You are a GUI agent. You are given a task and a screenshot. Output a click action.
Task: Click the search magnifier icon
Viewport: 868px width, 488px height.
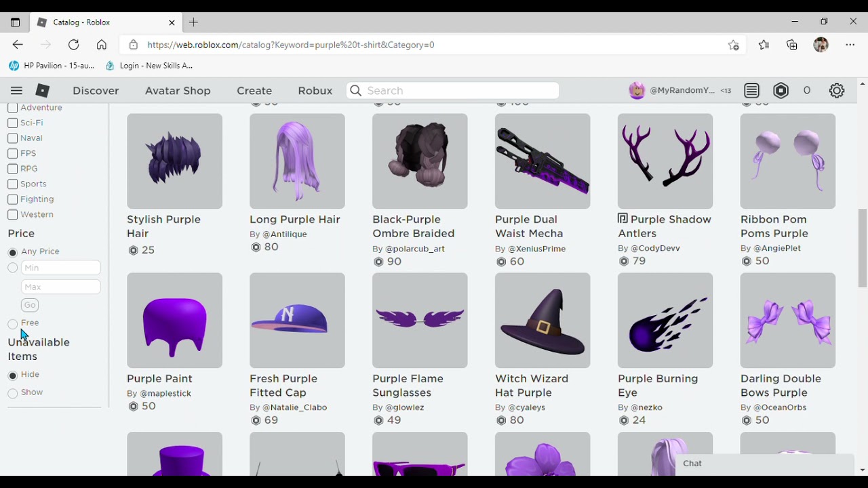pyautogui.click(x=356, y=91)
